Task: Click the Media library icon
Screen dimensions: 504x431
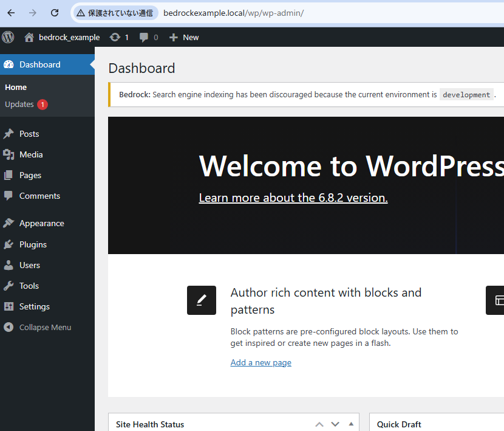Action: (9, 154)
